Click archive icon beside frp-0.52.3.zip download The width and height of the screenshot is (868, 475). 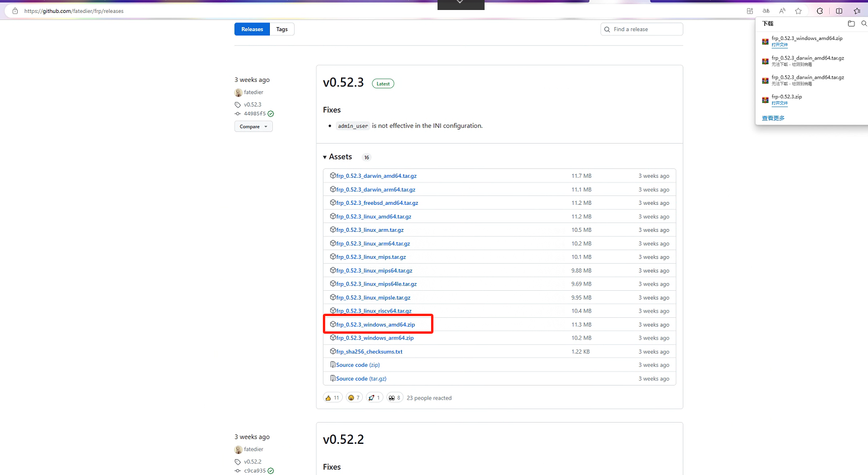click(x=765, y=99)
